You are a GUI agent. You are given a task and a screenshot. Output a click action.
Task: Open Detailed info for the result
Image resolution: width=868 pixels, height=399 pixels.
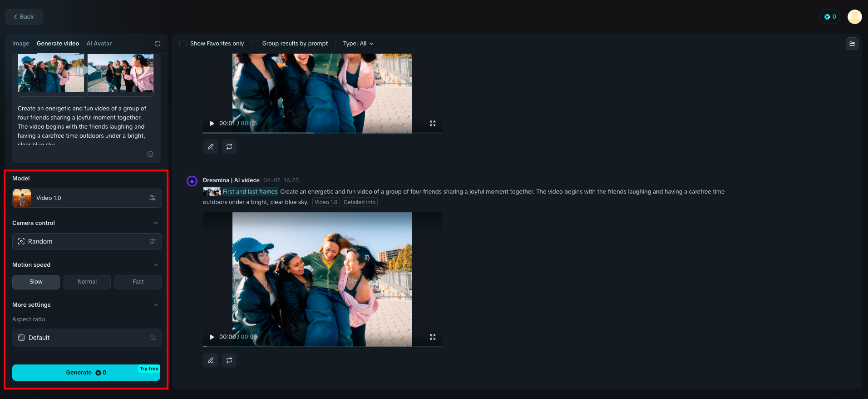360,202
